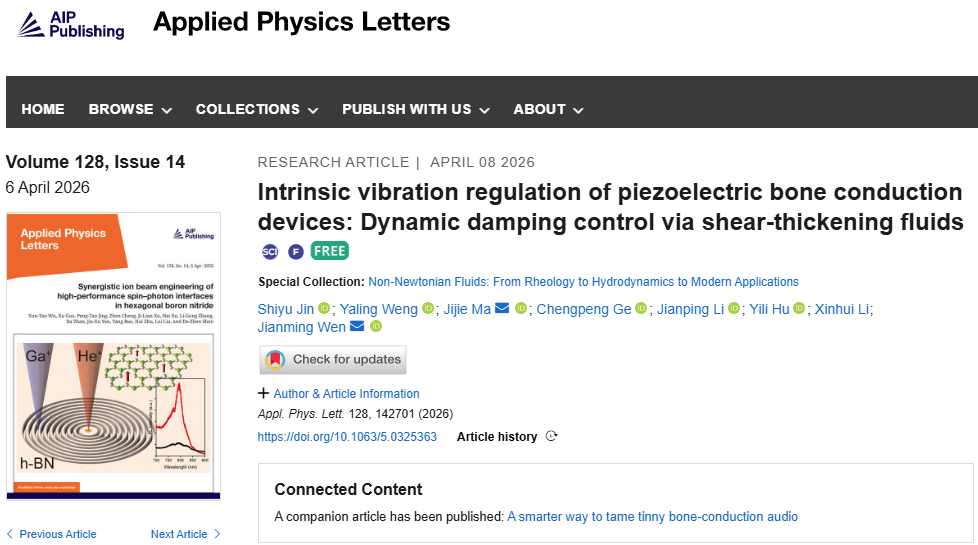Open Shiyu Jin's ORCID icon
This screenshot has width=978, height=545.
coord(324,309)
